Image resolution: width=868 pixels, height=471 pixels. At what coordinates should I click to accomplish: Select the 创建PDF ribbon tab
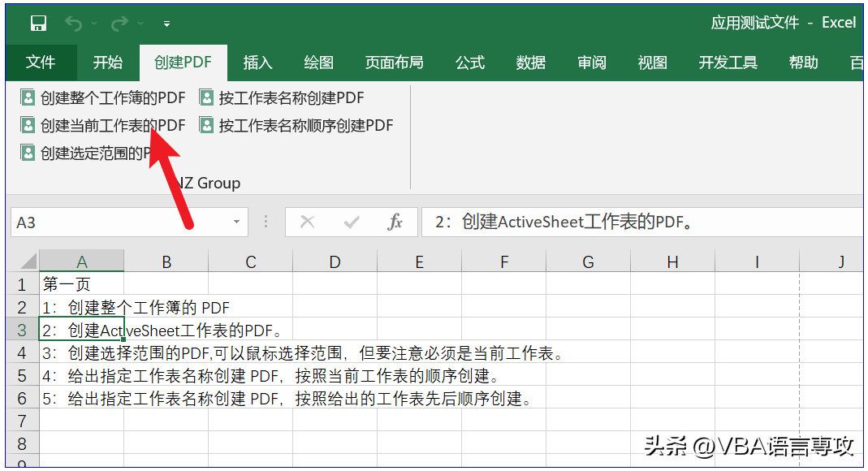[184, 63]
